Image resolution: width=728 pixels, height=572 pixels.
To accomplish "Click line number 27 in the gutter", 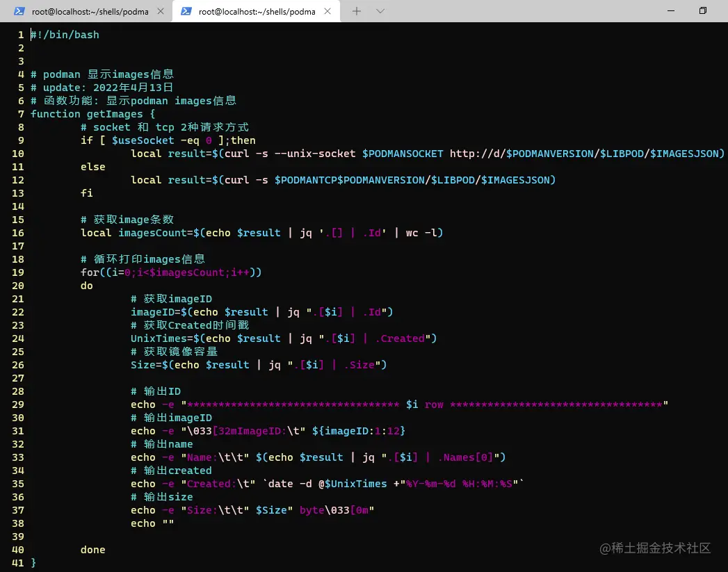I will tap(18, 378).
